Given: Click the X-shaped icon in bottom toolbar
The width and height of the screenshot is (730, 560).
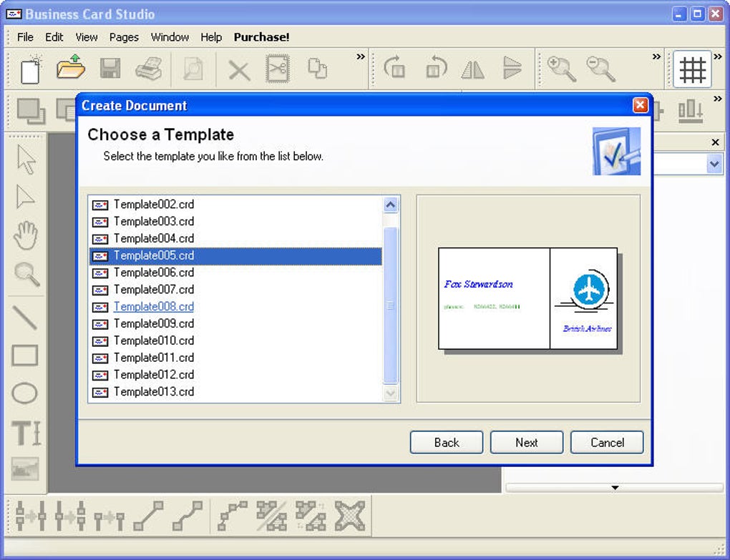Looking at the screenshot, I should 350,516.
